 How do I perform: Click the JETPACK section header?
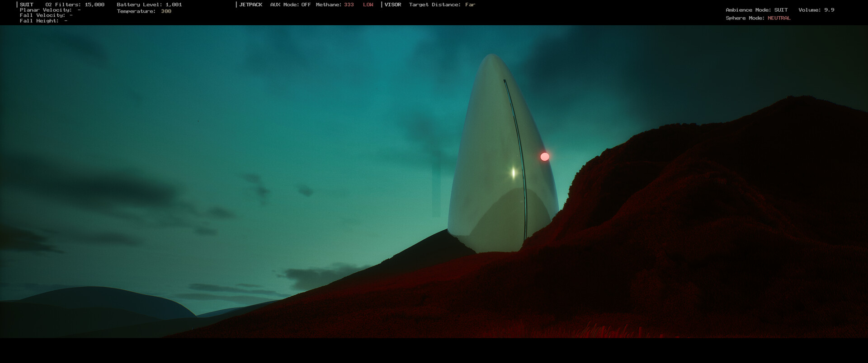tap(250, 5)
